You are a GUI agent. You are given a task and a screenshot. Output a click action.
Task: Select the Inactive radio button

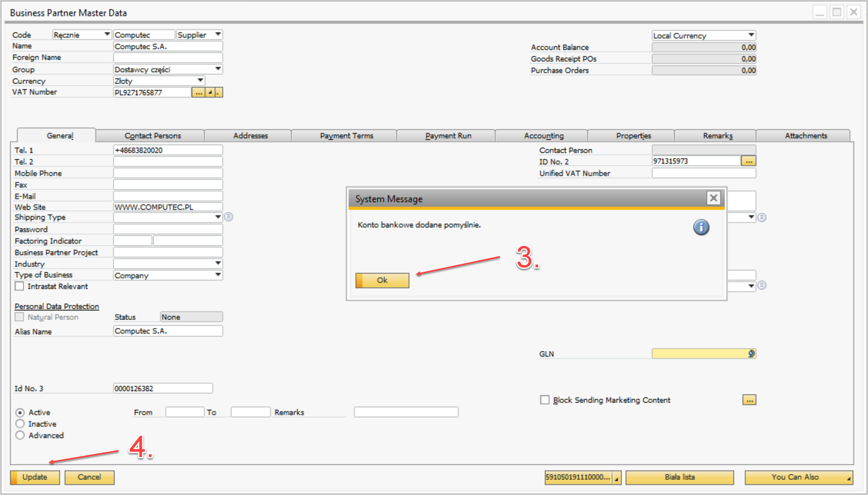tap(20, 424)
